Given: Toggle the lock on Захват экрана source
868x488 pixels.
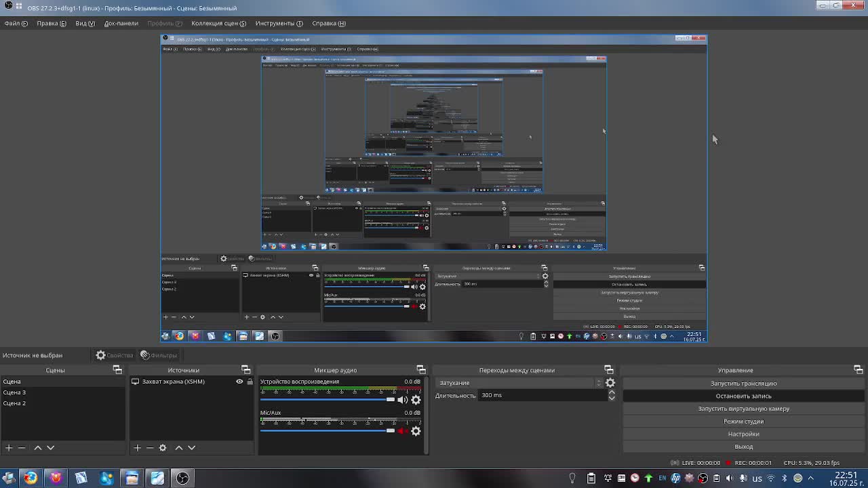Looking at the screenshot, I should point(250,382).
